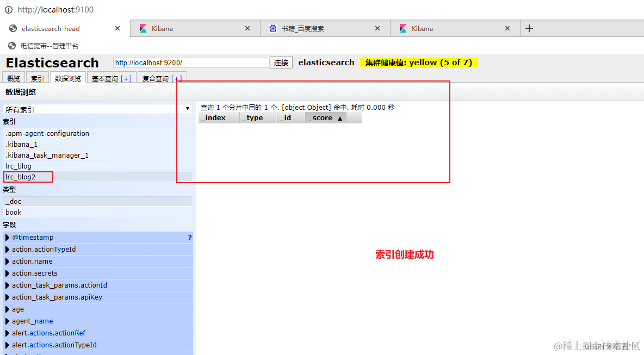Click the elasticsearch cluster name label

tap(326, 63)
